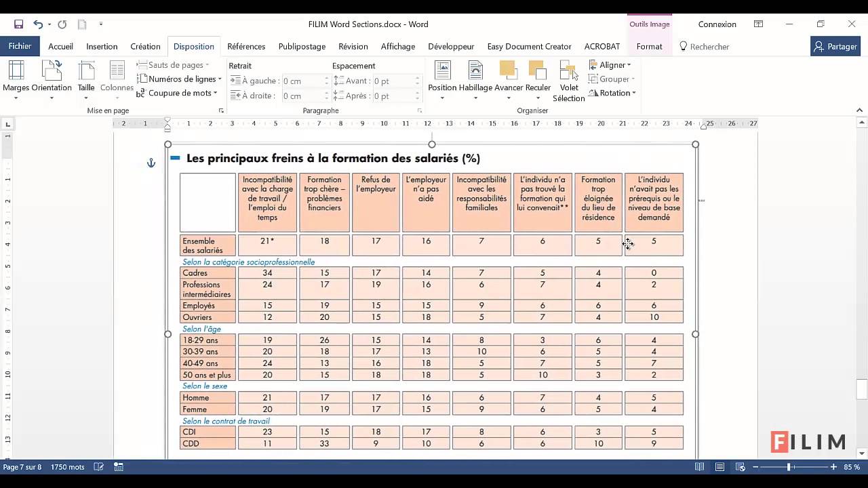Expand the Rotation dropdown

coord(612,93)
